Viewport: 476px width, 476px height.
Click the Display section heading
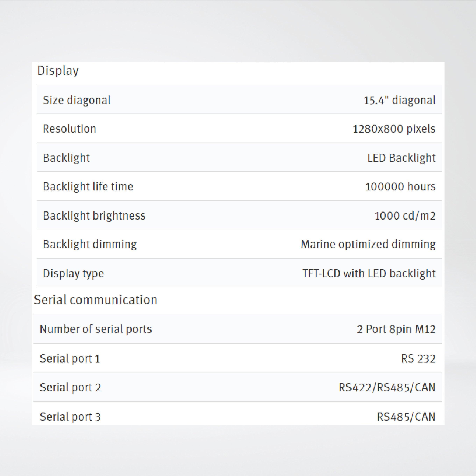(58, 71)
